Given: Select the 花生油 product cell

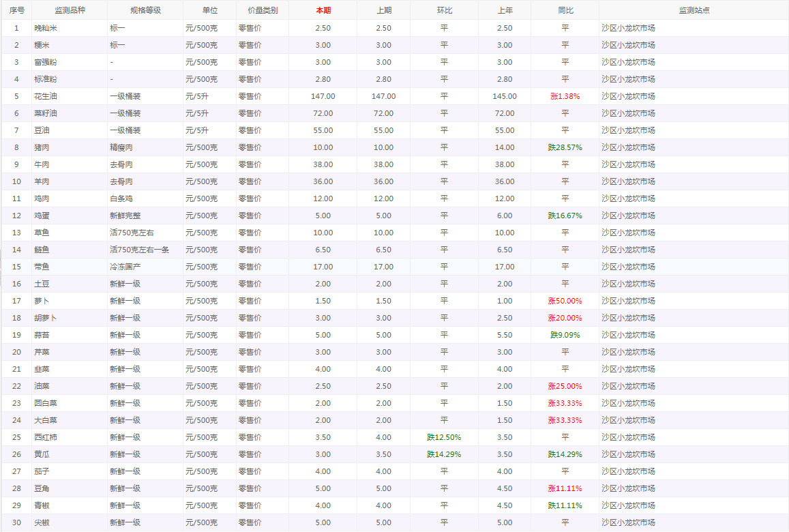Looking at the screenshot, I should pyautogui.click(x=46, y=96).
